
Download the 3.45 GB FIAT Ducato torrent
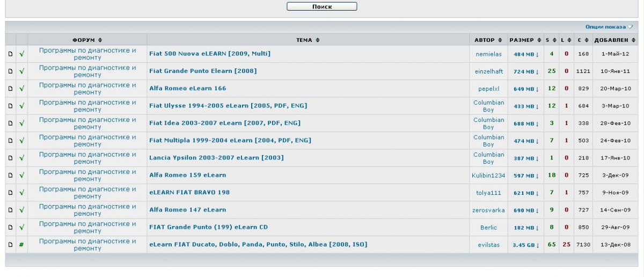(x=525, y=245)
